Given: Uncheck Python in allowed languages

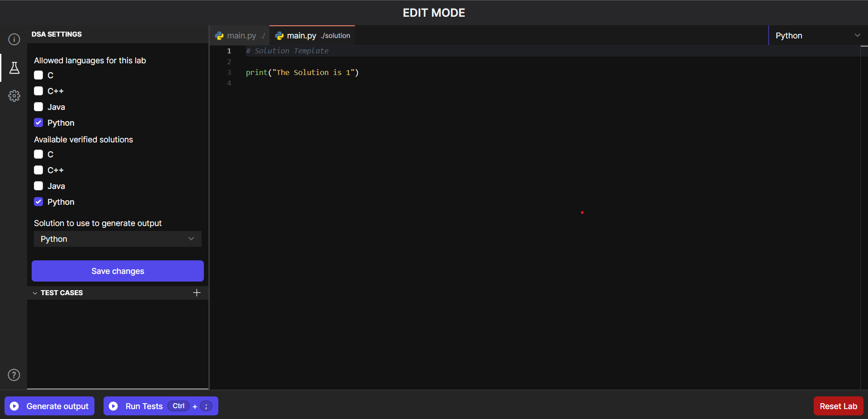Looking at the screenshot, I should pyautogui.click(x=38, y=123).
